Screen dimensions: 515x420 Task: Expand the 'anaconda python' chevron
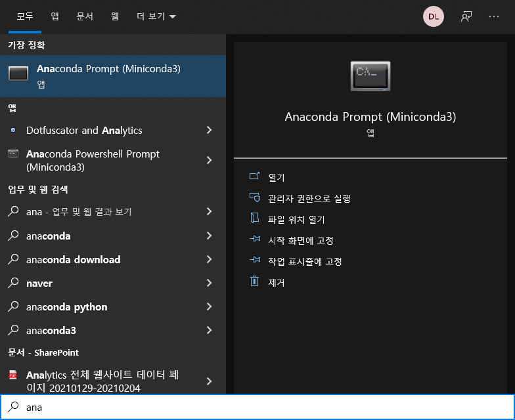click(x=209, y=306)
